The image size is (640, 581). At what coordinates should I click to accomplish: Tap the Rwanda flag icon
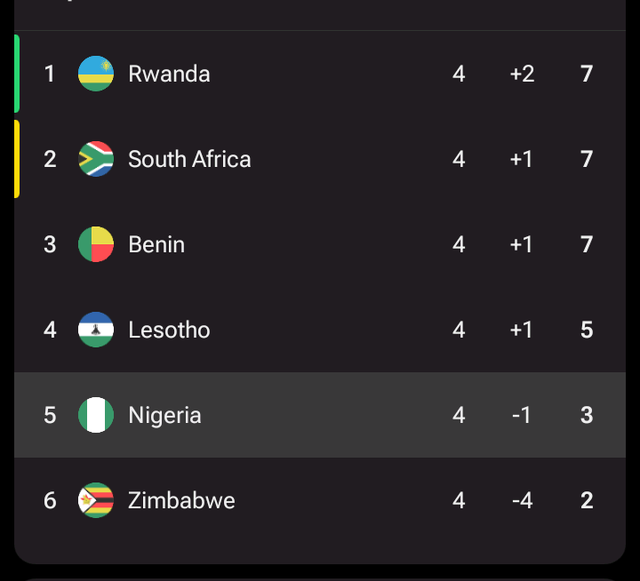(x=96, y=73)
